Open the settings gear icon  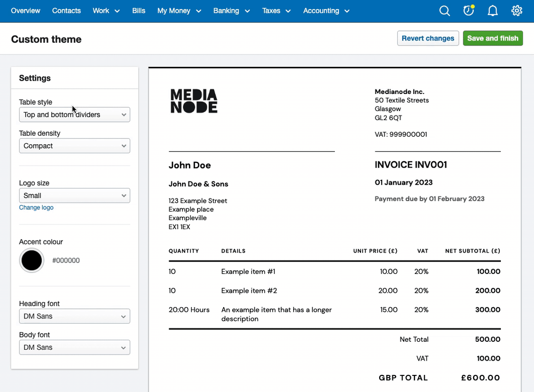tap(516, 11)
